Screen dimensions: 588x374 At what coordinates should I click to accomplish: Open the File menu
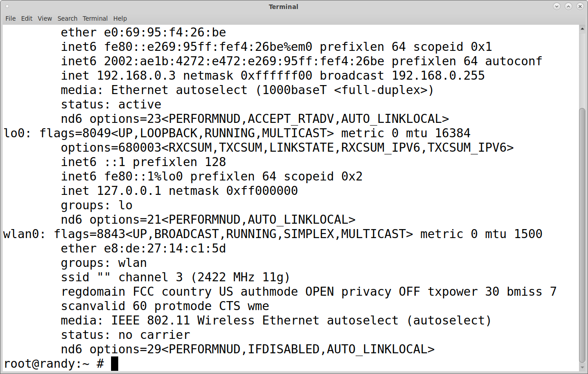pyautogui.click(x=10, y=18)
